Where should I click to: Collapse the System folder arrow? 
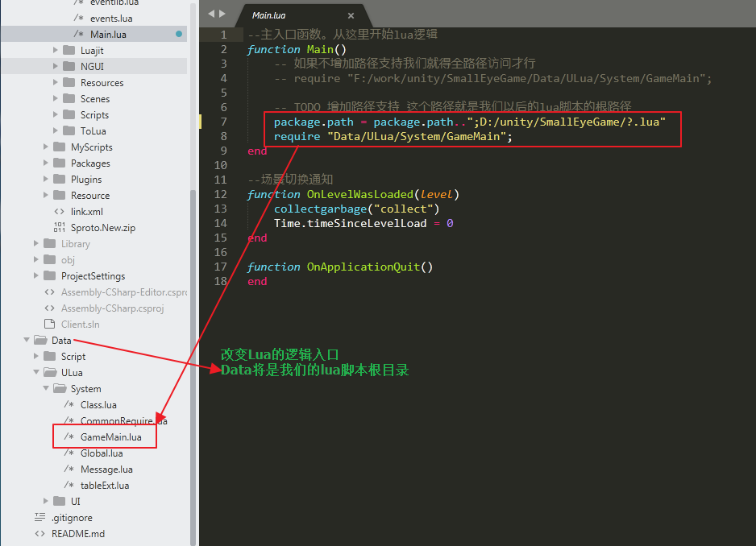click(x=46, y=388)
